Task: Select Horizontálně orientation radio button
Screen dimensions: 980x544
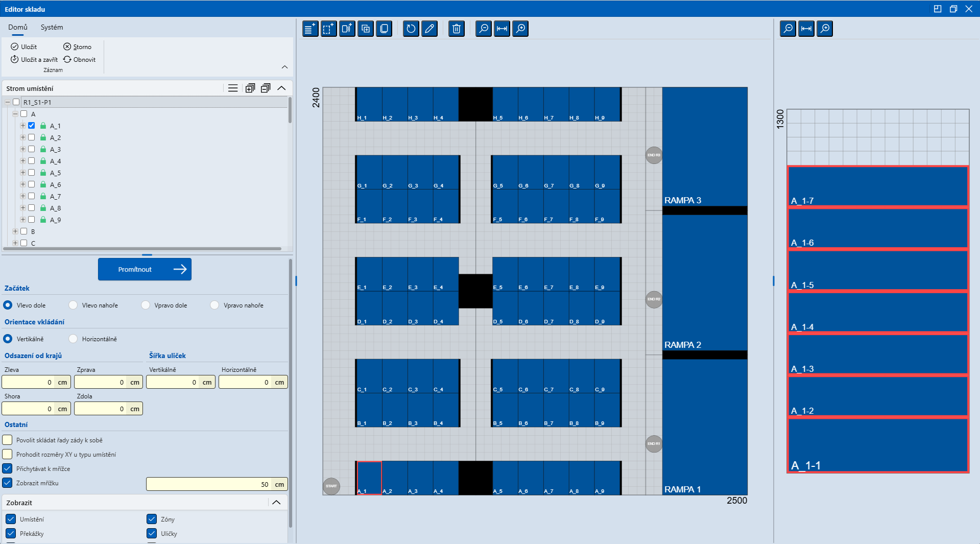Action: (73, 339)
